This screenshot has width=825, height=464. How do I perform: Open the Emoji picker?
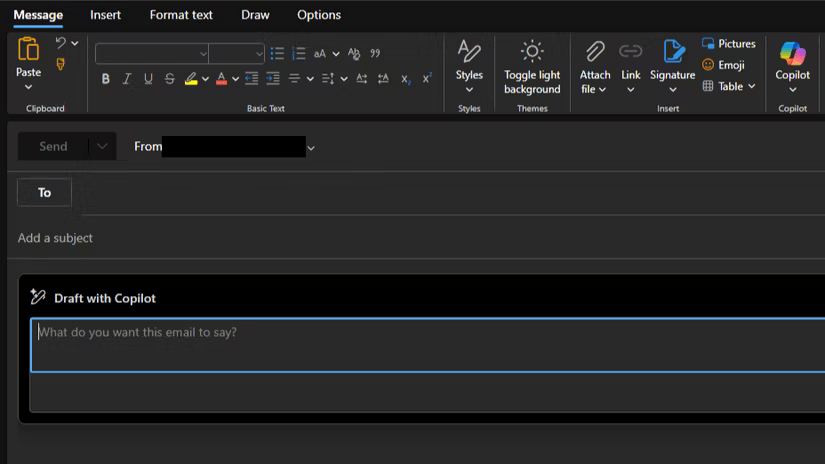click(x=723, y=65)
